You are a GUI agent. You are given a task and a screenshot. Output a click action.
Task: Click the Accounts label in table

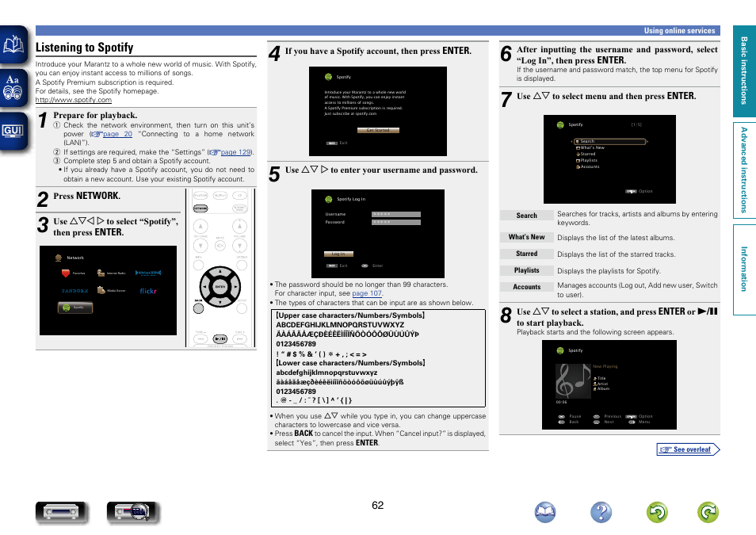pos(526,287)
